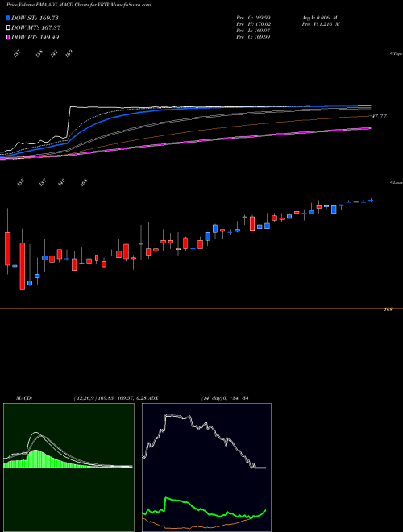This screenshot has height=532, width=403.
Task: Click the '(14 day)' ADX values text
Action: (x=225, y=398)
